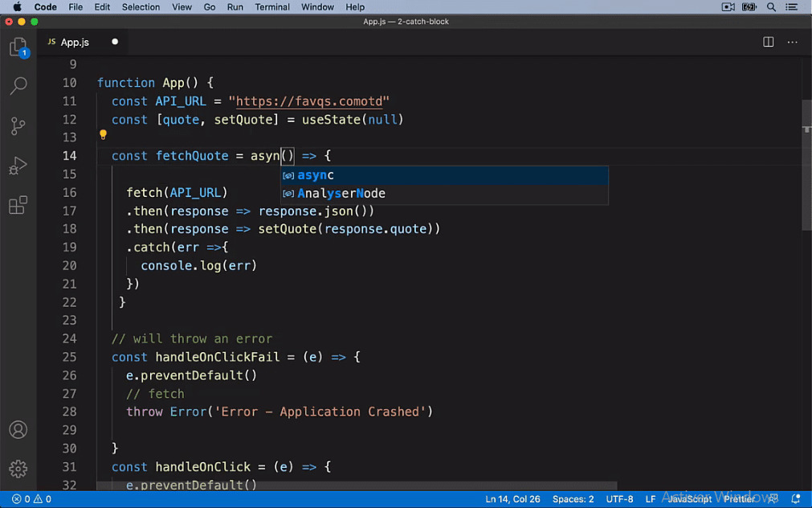
Task: Open the Search view icon
Action: click(18, 85)
